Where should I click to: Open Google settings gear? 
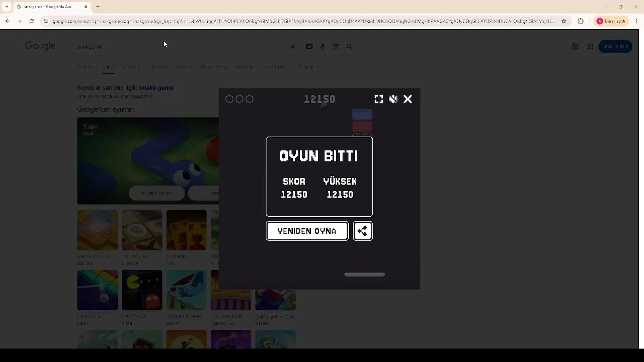pyautogui.click(x=575, y=47)
